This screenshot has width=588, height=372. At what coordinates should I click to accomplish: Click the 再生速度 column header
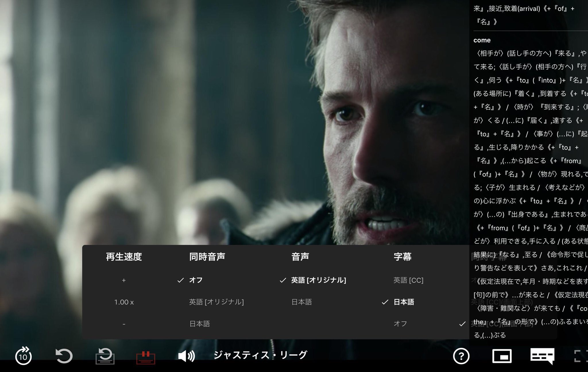click(x=124, y=257)
